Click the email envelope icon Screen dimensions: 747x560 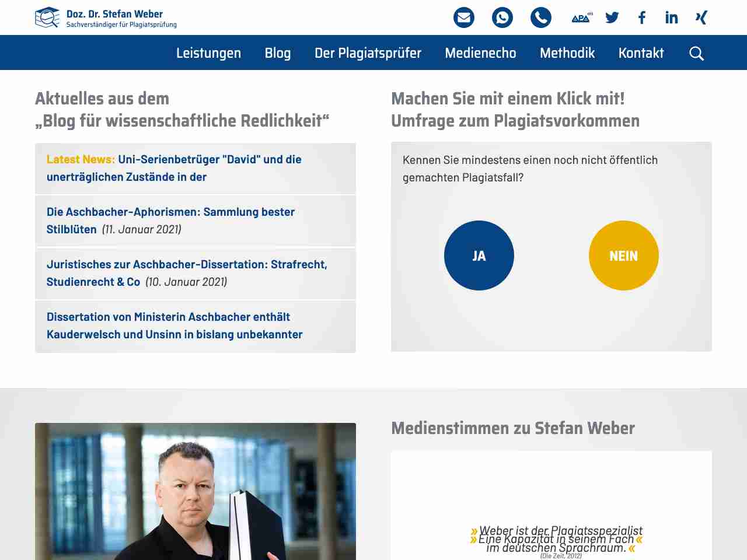(x=464, y=17)
